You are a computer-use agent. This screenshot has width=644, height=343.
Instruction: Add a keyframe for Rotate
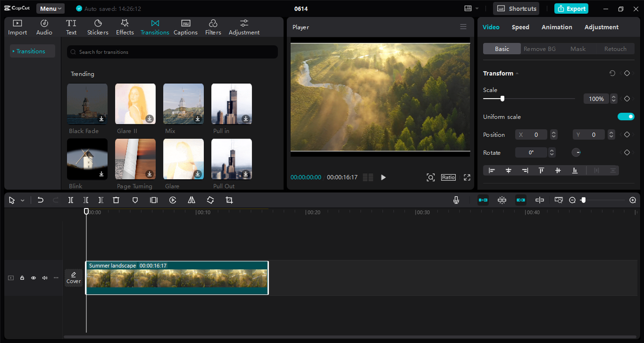(627, 152)
